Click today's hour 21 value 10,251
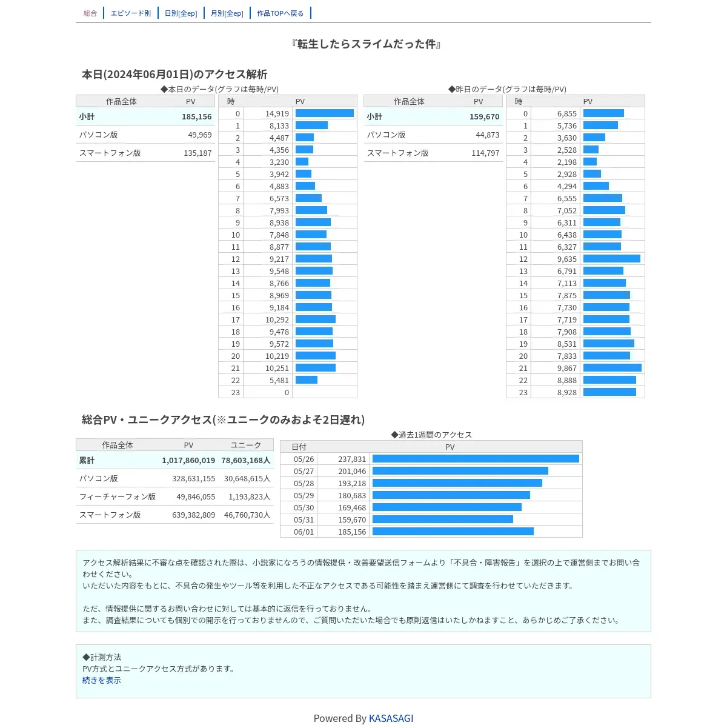This screenshot has height=728, width=727. click(277, 368)
